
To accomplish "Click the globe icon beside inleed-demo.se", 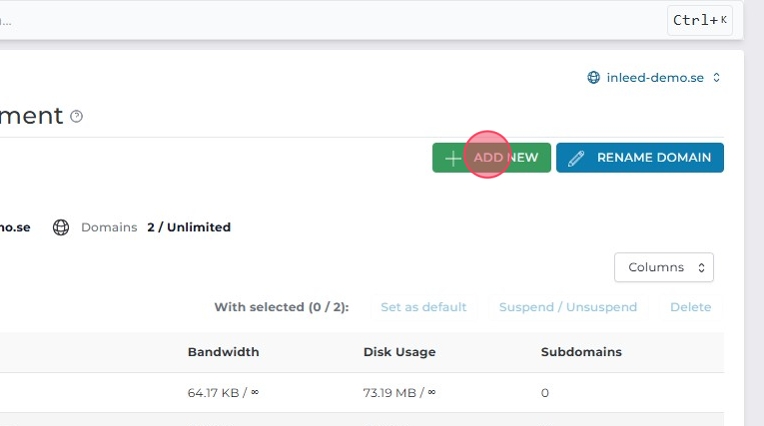I will (593, 78).
